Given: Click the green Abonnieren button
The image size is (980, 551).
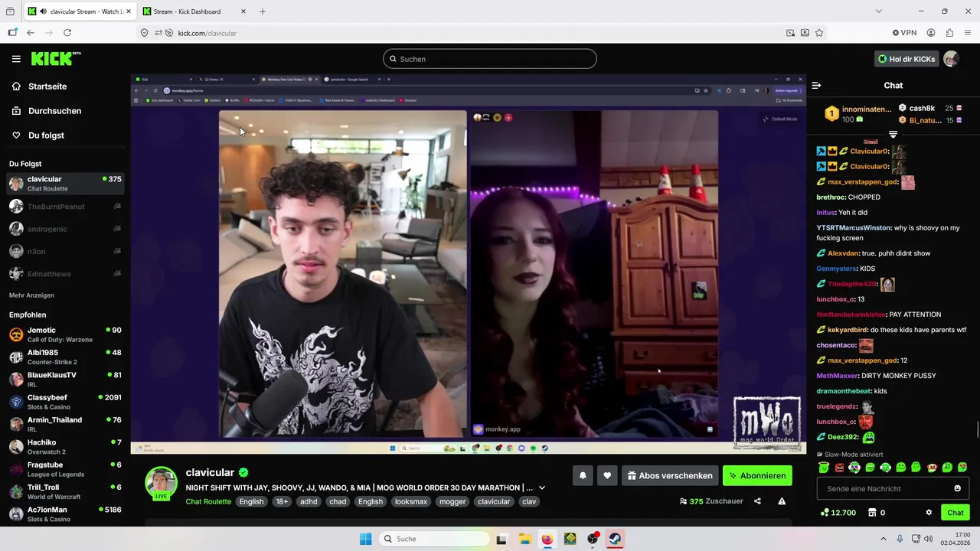Looking at the screenshot, I should point(757,476).
